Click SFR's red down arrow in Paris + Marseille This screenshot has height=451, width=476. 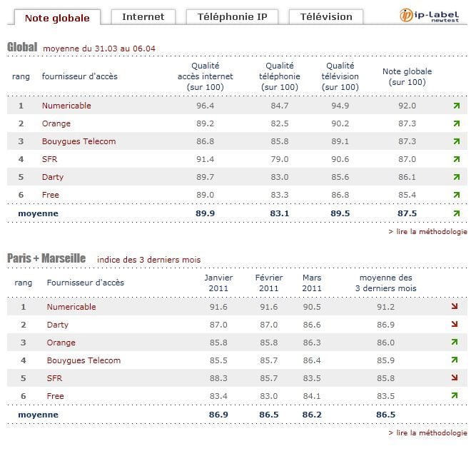tap(455, 378)
